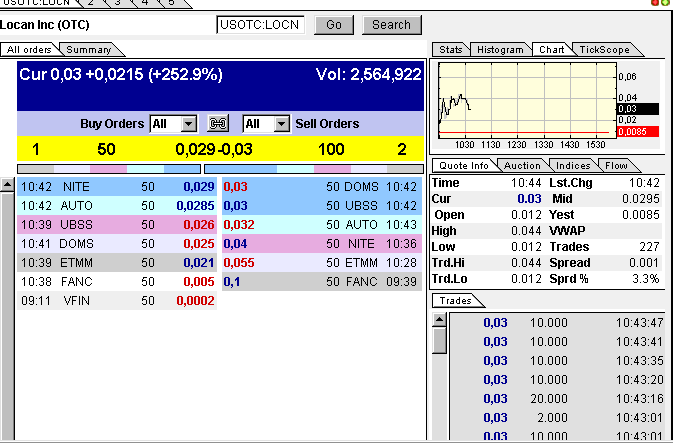Screen dimensions: 673x444
Task: Open the Histogram tab
Action: coord(499,49)
